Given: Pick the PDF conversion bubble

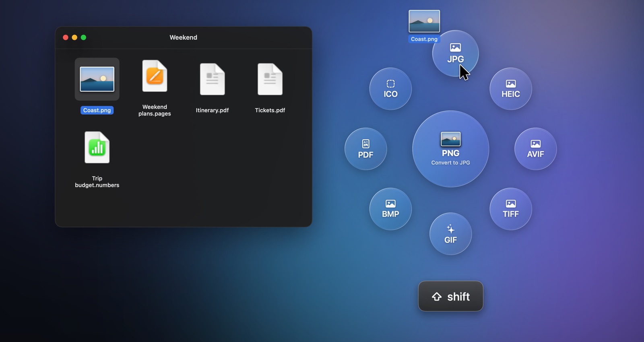Looking at the screenshot, I should click(366, 149).
